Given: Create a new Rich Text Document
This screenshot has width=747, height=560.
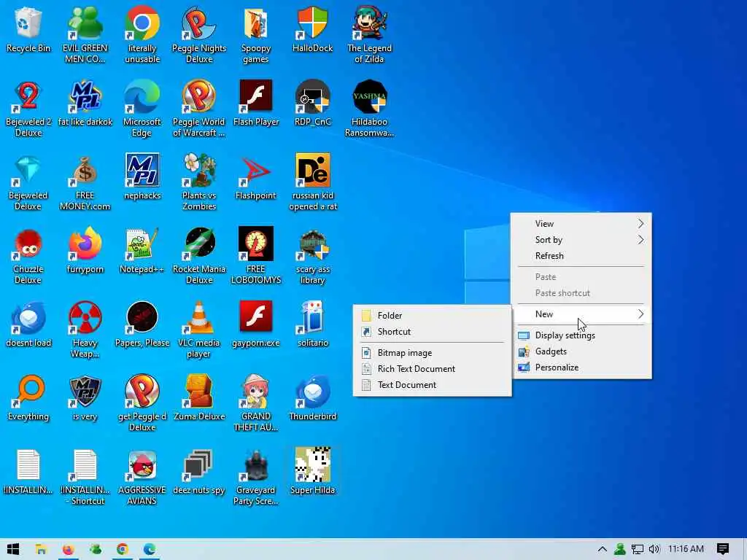Looking at the screenshot, I should 432,368.
